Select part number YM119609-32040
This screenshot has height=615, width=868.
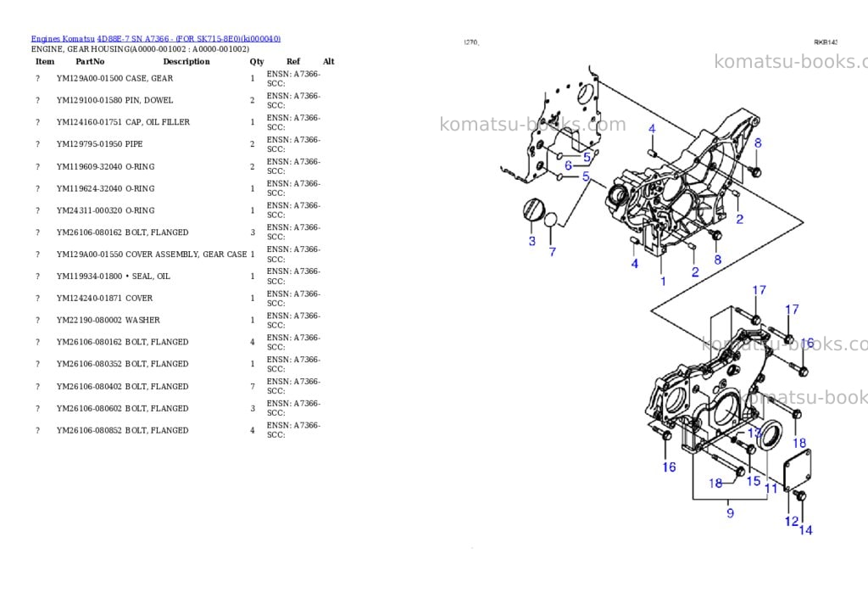pos(90,167)
